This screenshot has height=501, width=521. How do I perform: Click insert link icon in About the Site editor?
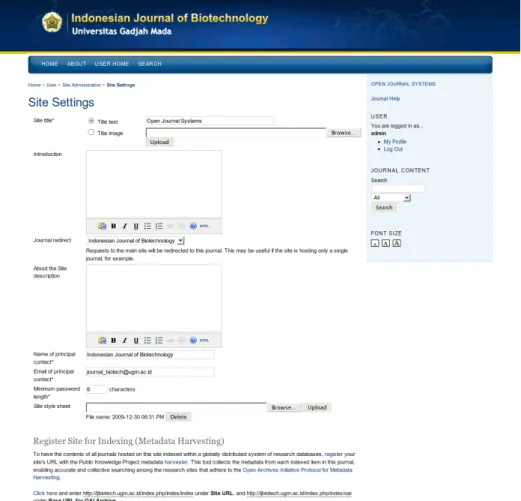pos(170,340)
